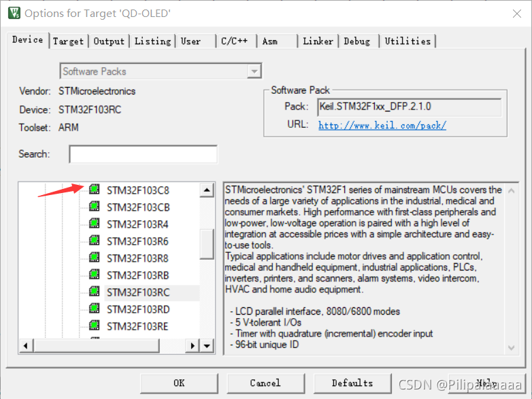This screenshot has height=399, width=532.
Task: Switch to the Utilities tab
Action: coord(408,41)
